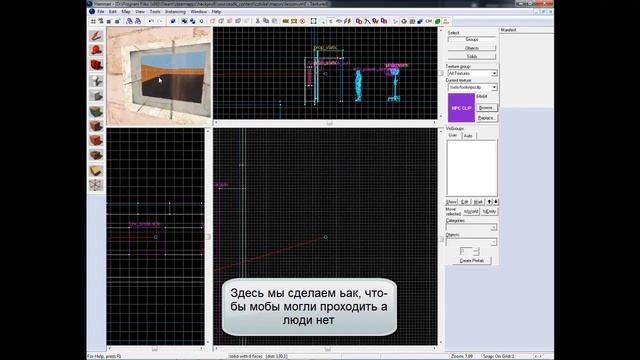Click the Edit Cordon Bounds icon
Screen dimensions: 640x360
click(x=294, y=21)
